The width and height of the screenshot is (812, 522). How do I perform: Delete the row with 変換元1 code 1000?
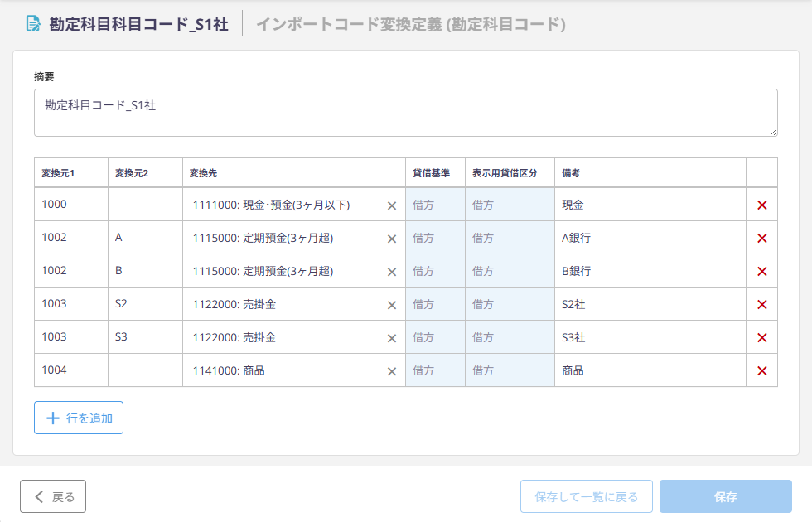pos(761,205)
